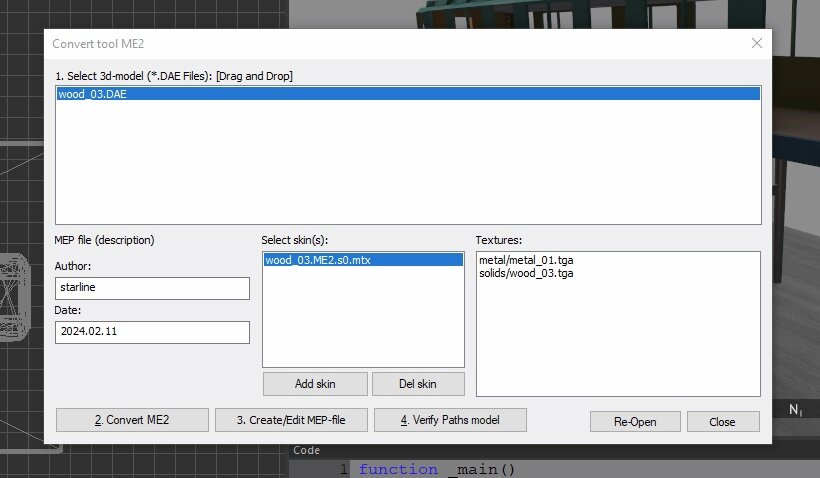Click the Re-Open button
Viewport: 820px width, 478px height.
click(x=635, y=422)
